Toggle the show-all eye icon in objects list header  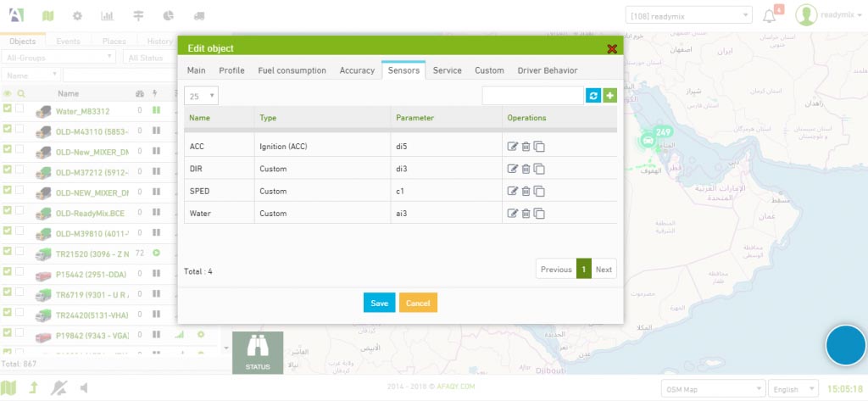tap(8, 93)
